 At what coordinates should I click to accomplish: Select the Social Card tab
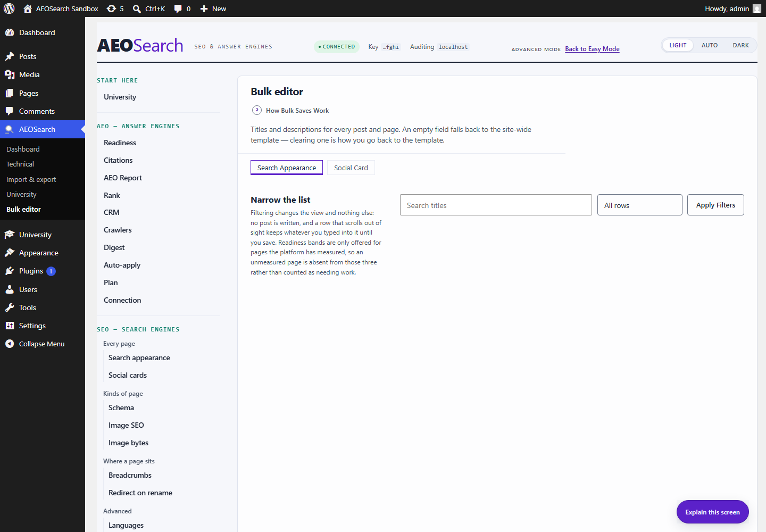[351, 168]
